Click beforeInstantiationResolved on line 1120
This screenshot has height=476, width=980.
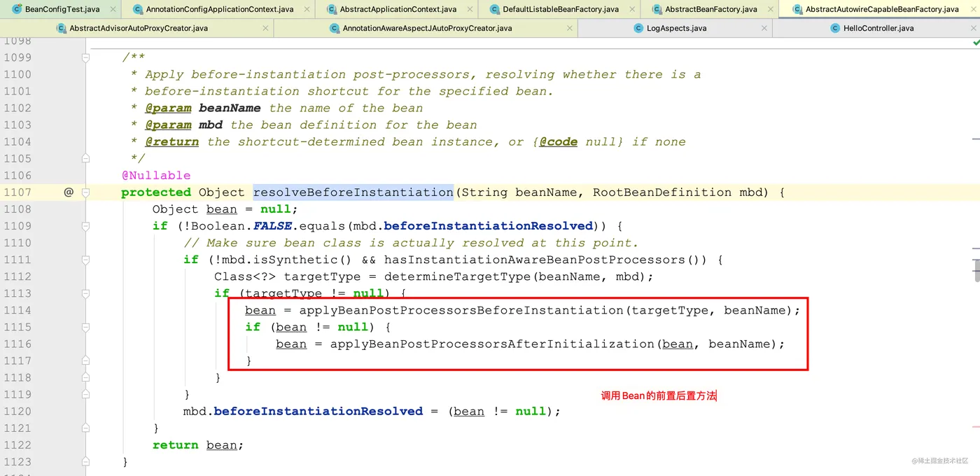pyautogui.click(x=318, y=411)
